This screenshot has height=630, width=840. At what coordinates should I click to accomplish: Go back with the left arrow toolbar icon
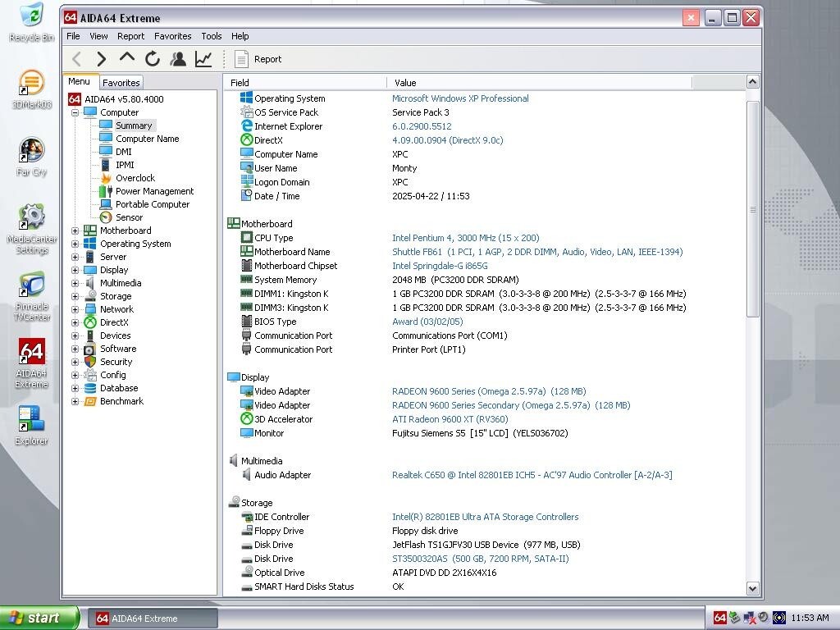(76, 59)
